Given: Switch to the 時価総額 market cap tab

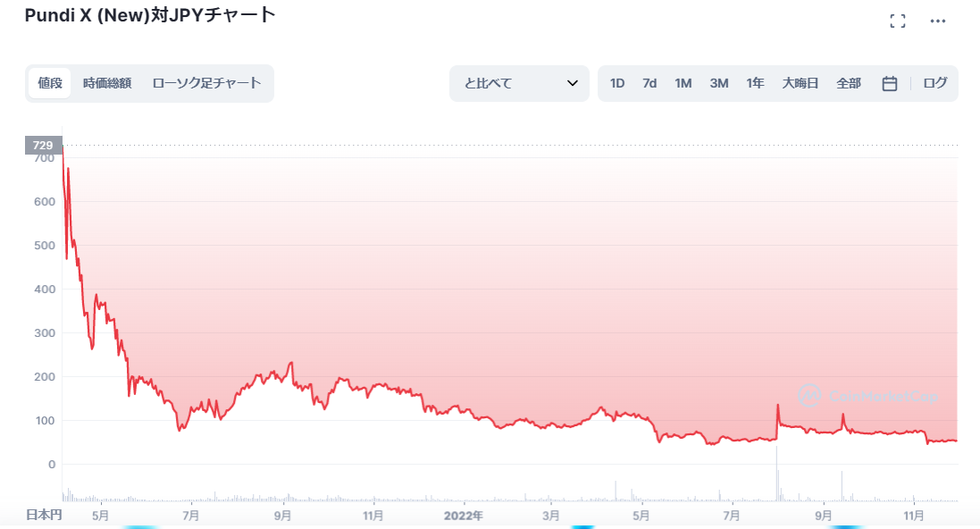Looking at the screenshot, I should click(x=107, y=83).
